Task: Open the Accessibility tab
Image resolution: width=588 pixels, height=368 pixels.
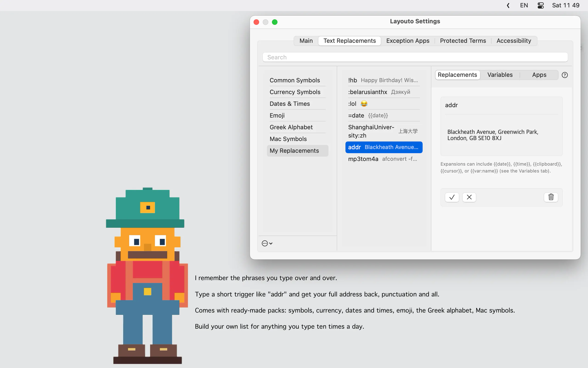Action: (514, 41)
